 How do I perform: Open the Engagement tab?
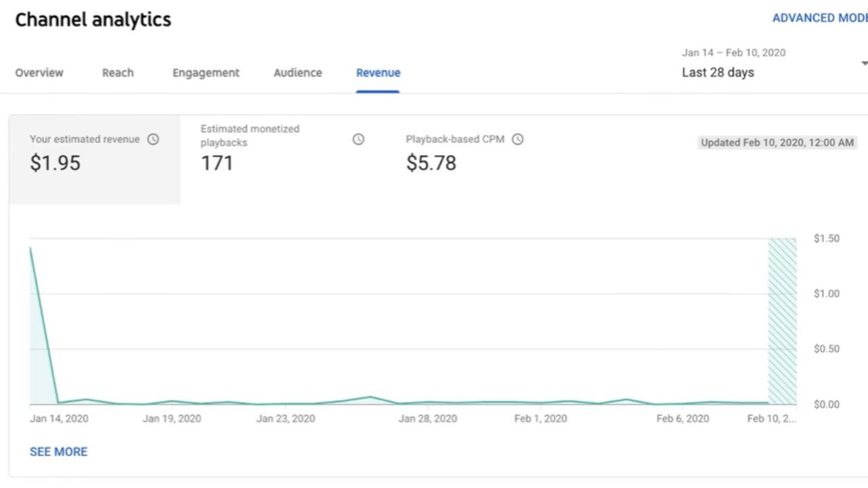(x=205, y=73)
